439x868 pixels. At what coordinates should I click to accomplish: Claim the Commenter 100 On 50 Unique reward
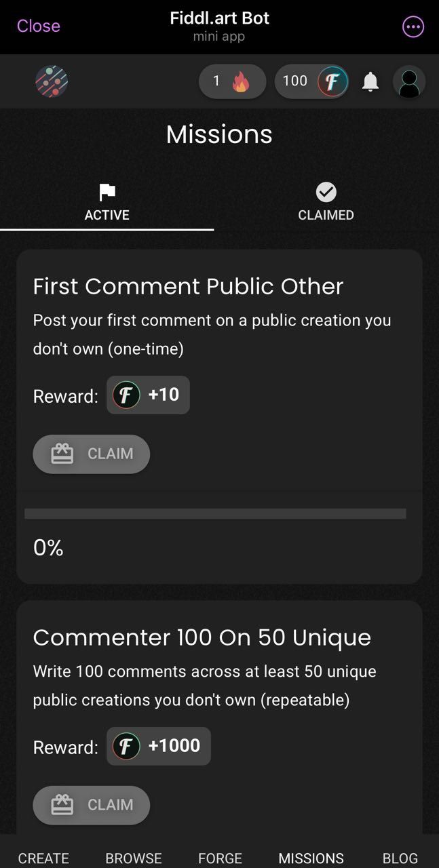tap(92, 805)
